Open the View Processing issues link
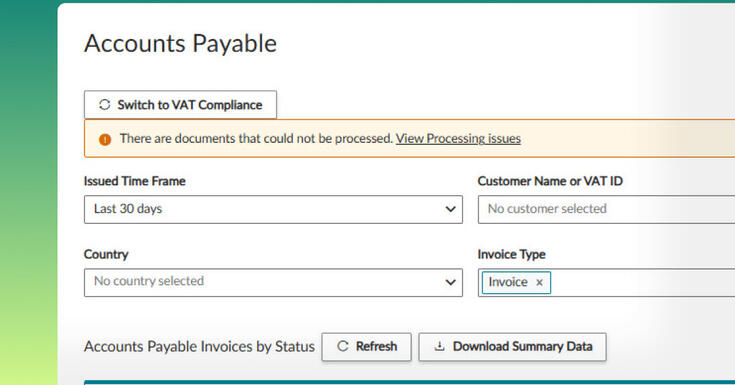The image size is (735, 385). click(x=458, y=138)
